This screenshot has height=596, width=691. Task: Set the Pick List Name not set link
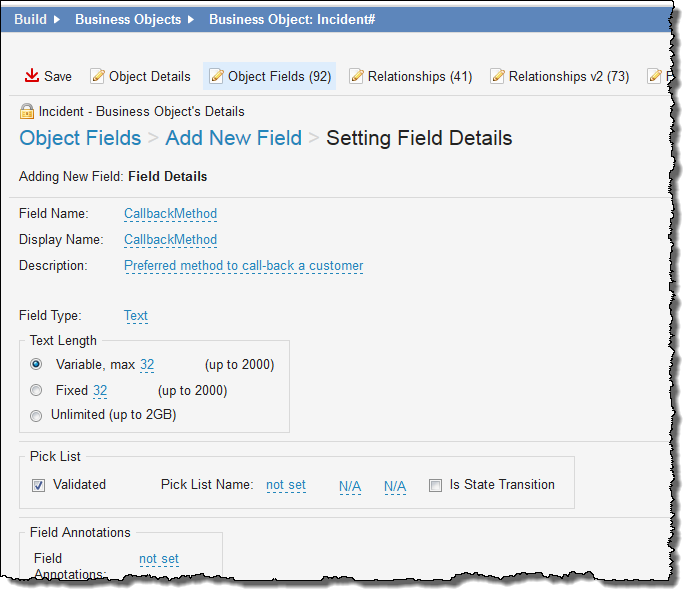tap(286, 485)
